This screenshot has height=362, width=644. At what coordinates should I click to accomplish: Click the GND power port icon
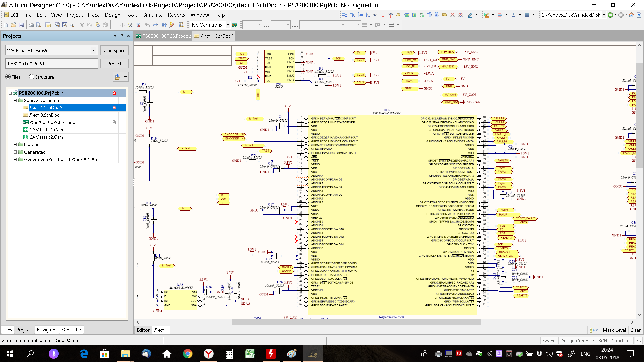click(383, 15)
